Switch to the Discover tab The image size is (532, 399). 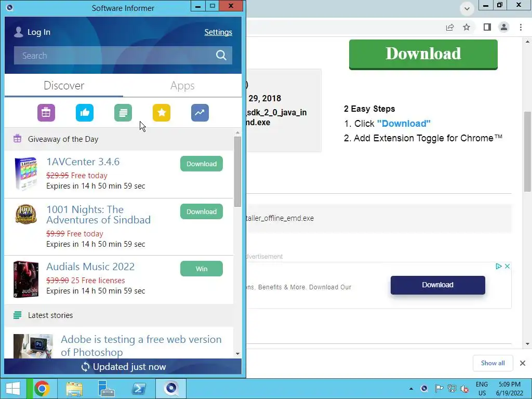click(64, 86)
